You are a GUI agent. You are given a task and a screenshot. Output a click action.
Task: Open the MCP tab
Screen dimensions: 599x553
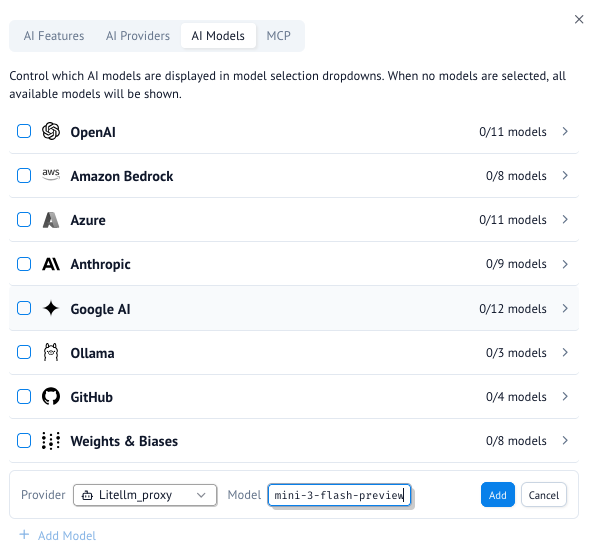pos(278,36)
